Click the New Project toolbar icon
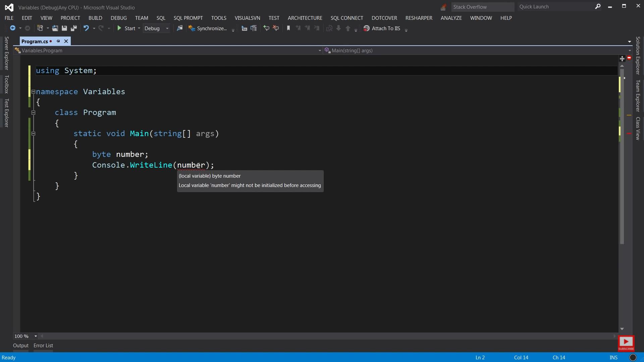644x362 pixels. coord(40,28)
